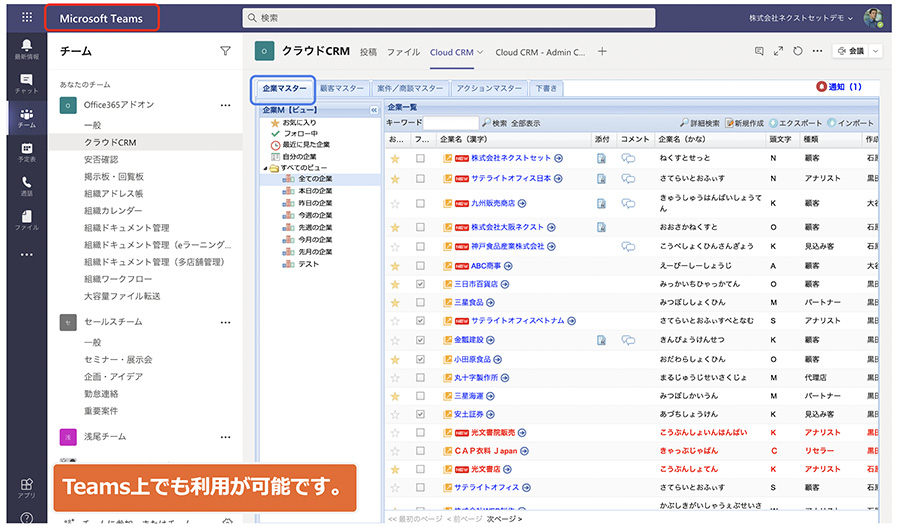The image size is (900, 527).
Task: Switch to 案件/商談マスター tab
Action: 410,88
